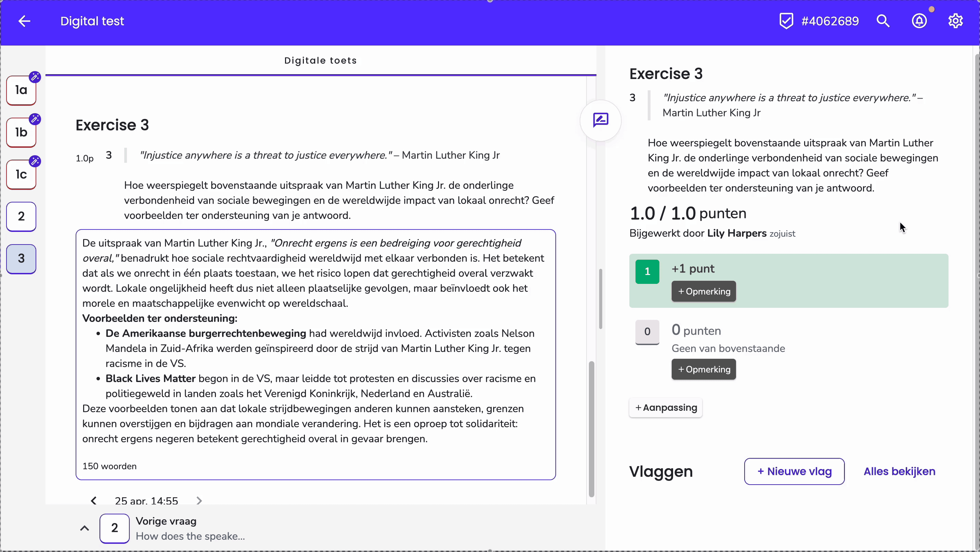Click the How does the speake... preview text

pyautogui.click(x=190, y=536)
